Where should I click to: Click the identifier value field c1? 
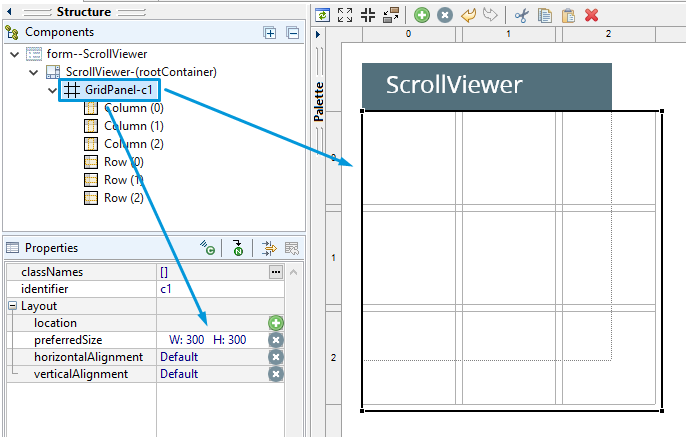click(x=210, y=289)
